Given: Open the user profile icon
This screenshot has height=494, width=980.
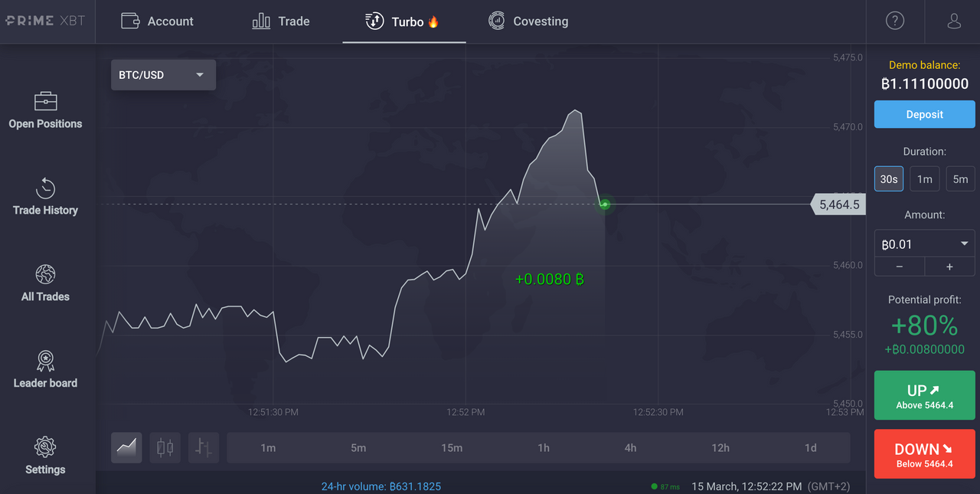Looking at the screenshot, I should 953,21.
